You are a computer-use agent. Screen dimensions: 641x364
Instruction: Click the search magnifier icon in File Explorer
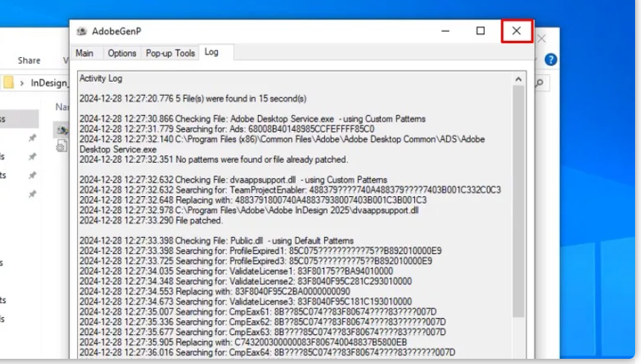point(541,82)
